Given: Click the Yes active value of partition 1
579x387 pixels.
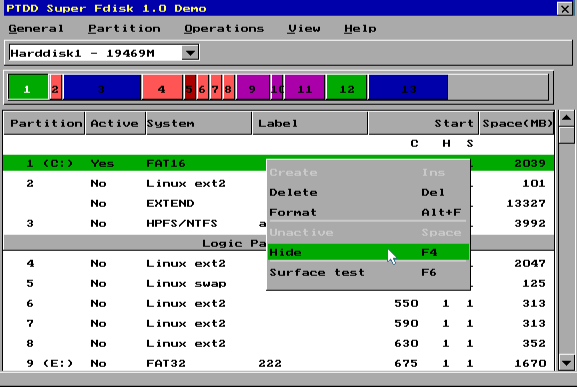Looking at the screenshot, I should tap(102, 163).
